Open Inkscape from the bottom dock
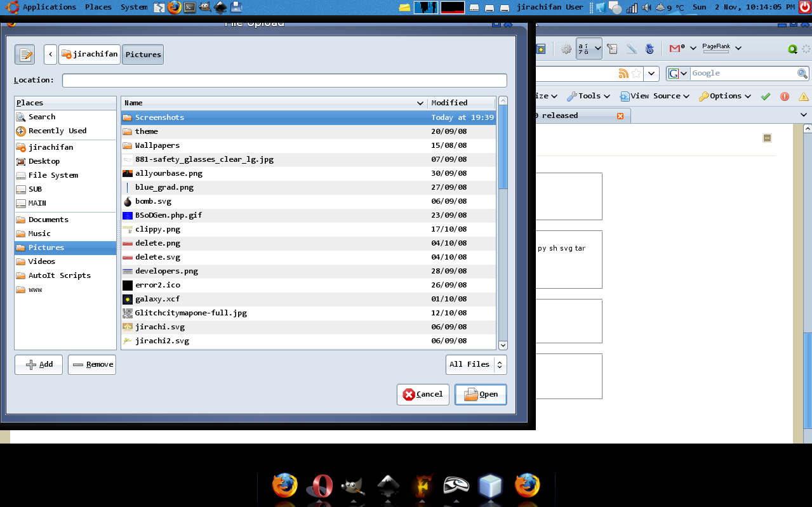The height and width of the screenshot is (507, 812). 387,487
